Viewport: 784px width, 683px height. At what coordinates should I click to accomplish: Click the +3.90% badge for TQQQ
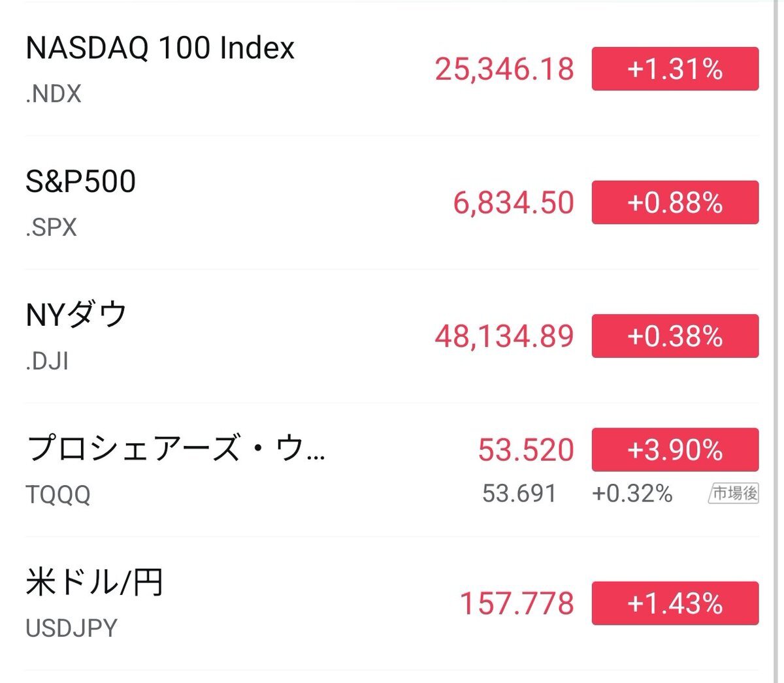pyautogui.click(x=675, y=449)
